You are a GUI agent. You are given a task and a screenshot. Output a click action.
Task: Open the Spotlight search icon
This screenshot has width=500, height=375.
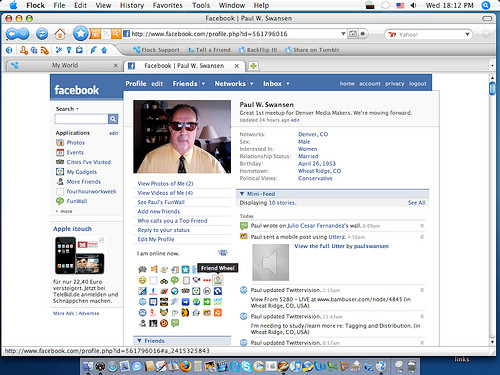pyautogui.click(x=486, y=5)
